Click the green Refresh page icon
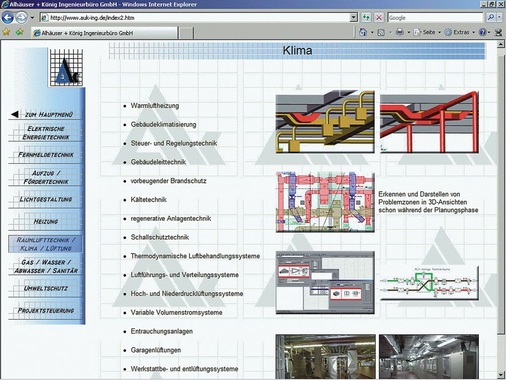 tap(366, 18)
